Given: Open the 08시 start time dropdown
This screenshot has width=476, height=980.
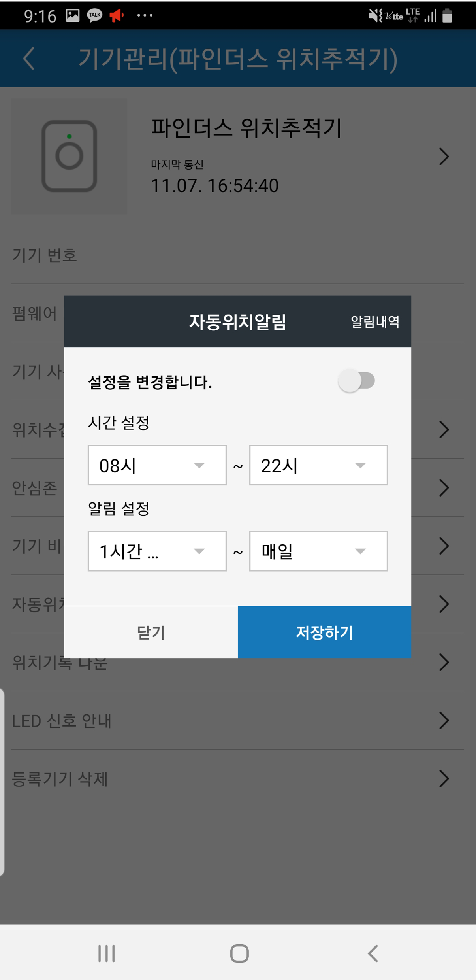Looking at the screenshot, I should pyautogui.click(x=157, y=465).
